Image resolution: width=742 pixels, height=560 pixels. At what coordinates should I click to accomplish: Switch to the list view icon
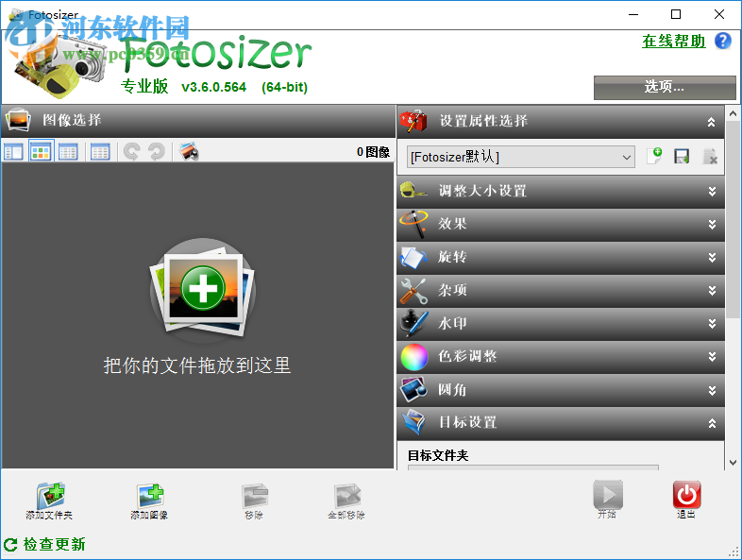pyautogui.click(x=68, y=152)
